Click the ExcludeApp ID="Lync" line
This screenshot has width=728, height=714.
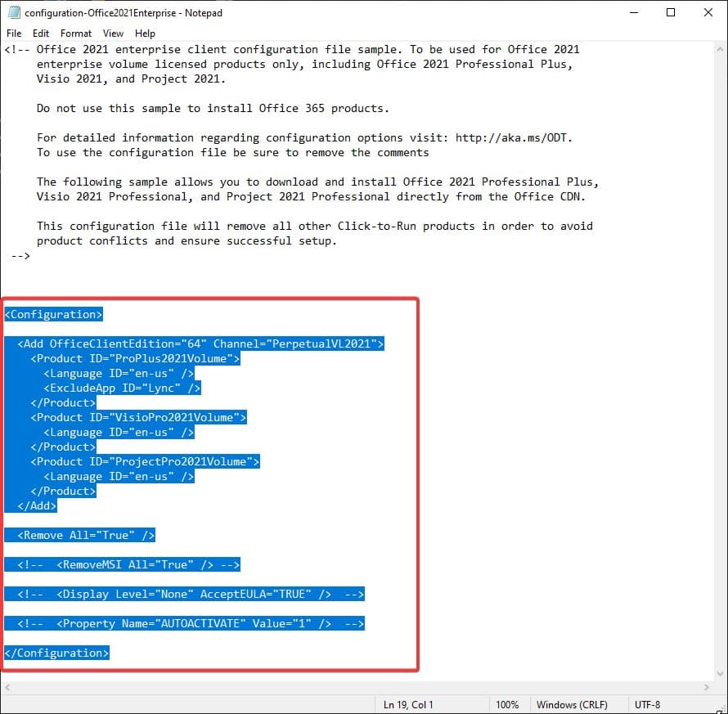tap(122, 388)
